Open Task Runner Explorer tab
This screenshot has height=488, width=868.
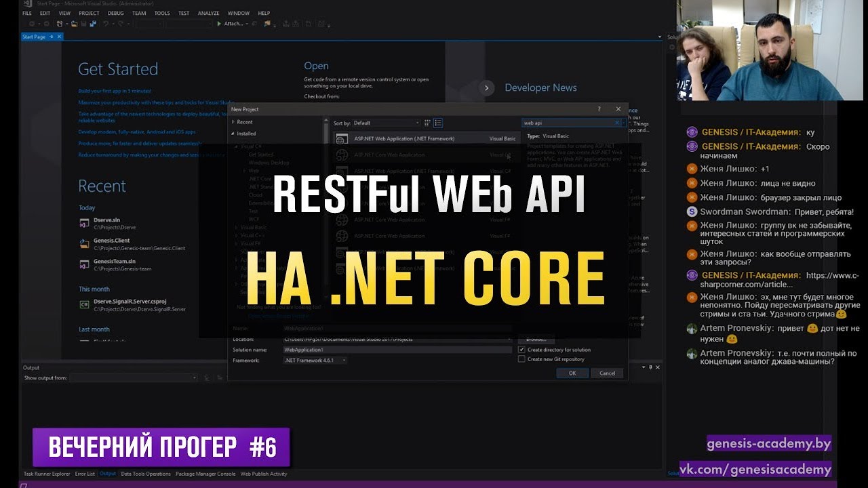(x=47, y=474)
